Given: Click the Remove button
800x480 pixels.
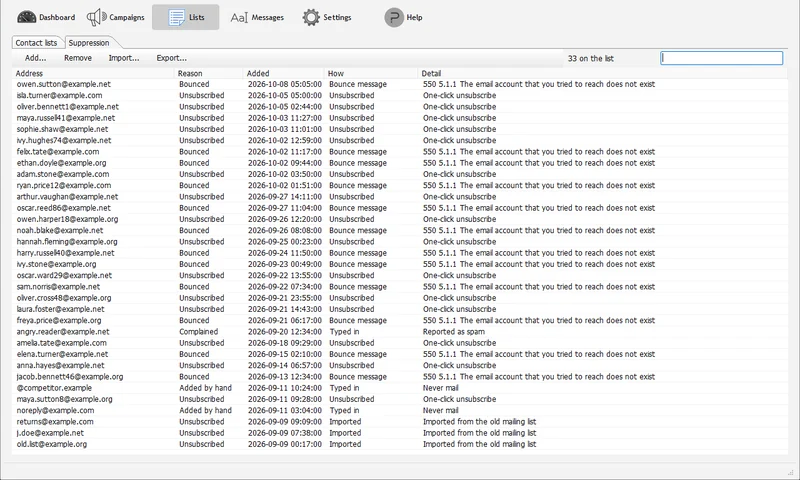Looking at the screenshot, I should (78, 58).
